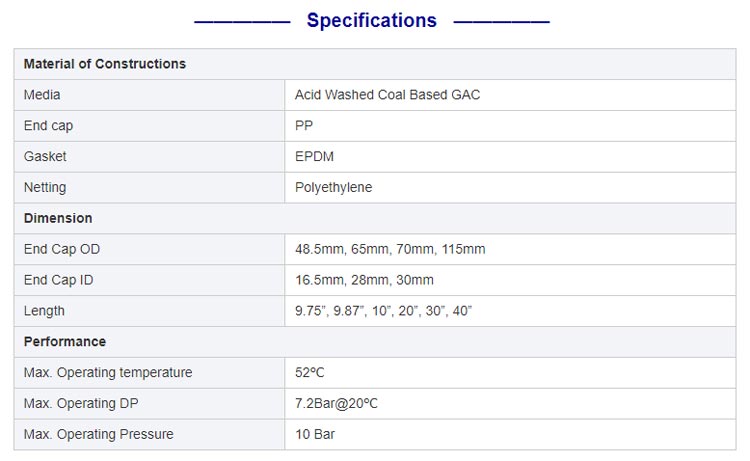Select the Polyethylene value cell
Screen dimensions: 750x461
510,187
